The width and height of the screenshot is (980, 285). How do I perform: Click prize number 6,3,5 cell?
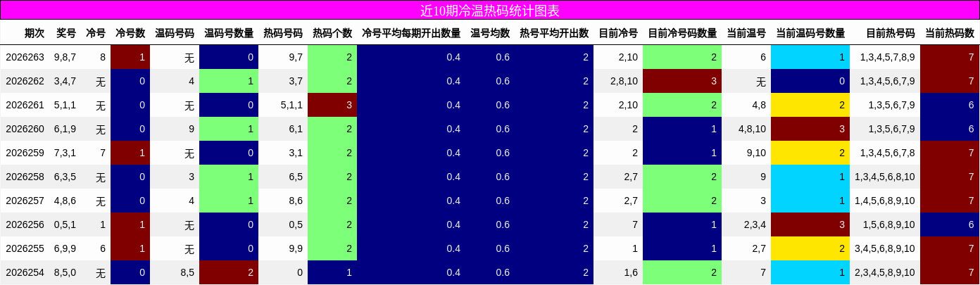pyautogui.click(x=65, y=177)
